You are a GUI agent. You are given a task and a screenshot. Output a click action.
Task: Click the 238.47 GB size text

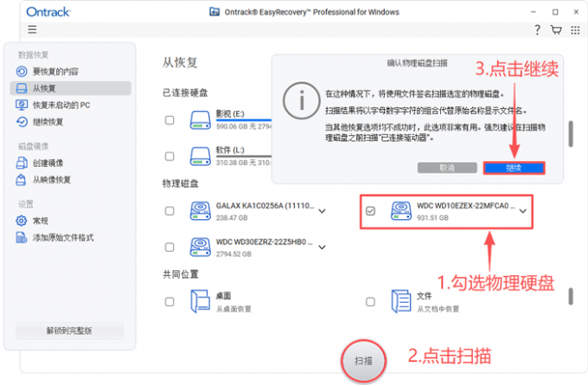click(232, 218)
